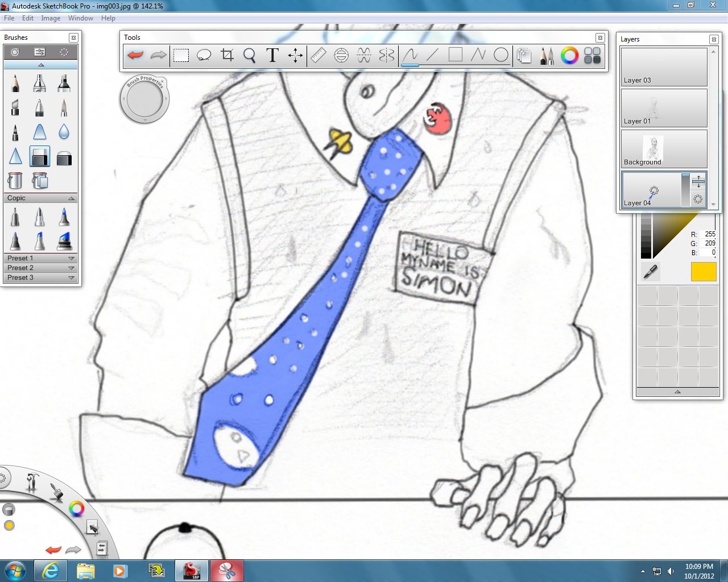Open the Window menu
The width and height of the screenshot is (728, 582).
click(x=81, y=18)
